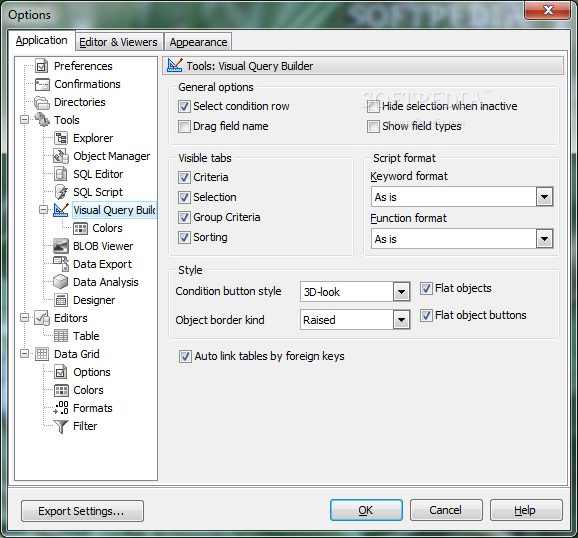
Task: Click the Confirmations icon
Action: 42,84
